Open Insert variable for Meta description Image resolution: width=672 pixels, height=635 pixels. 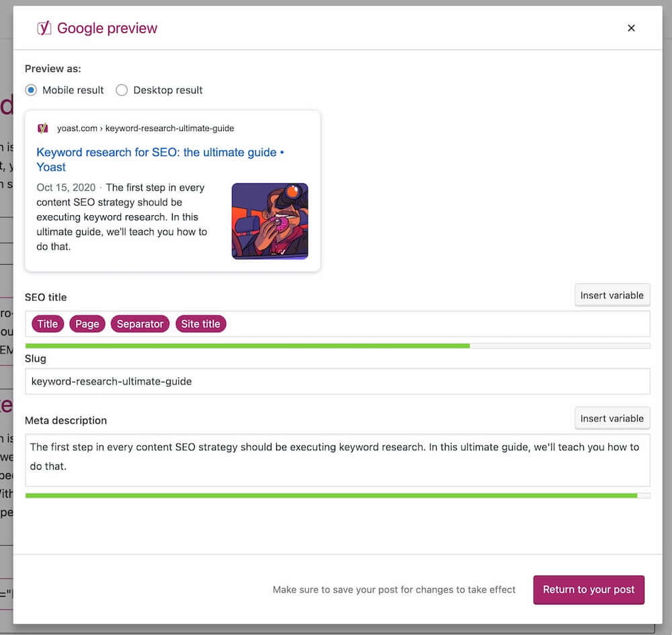point(612,418)
